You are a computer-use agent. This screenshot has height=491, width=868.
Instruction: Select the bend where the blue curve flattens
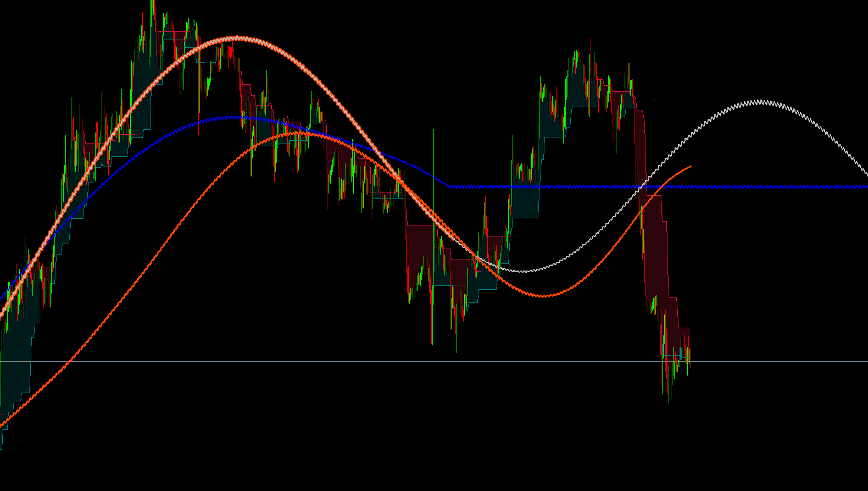448,186
